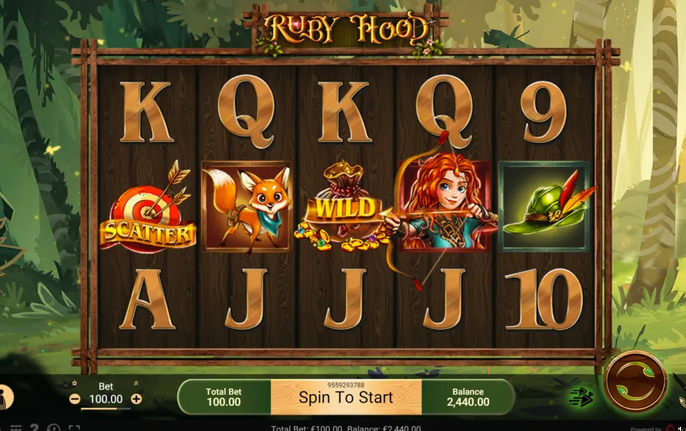
Task: Click the Wild money bag symbol
Action: point(343,207)
